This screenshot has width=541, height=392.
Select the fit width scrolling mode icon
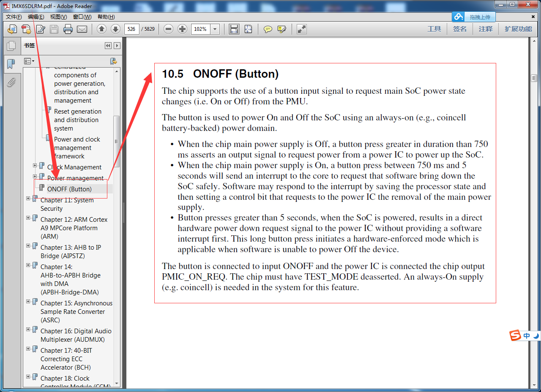(x=234, y=29)
